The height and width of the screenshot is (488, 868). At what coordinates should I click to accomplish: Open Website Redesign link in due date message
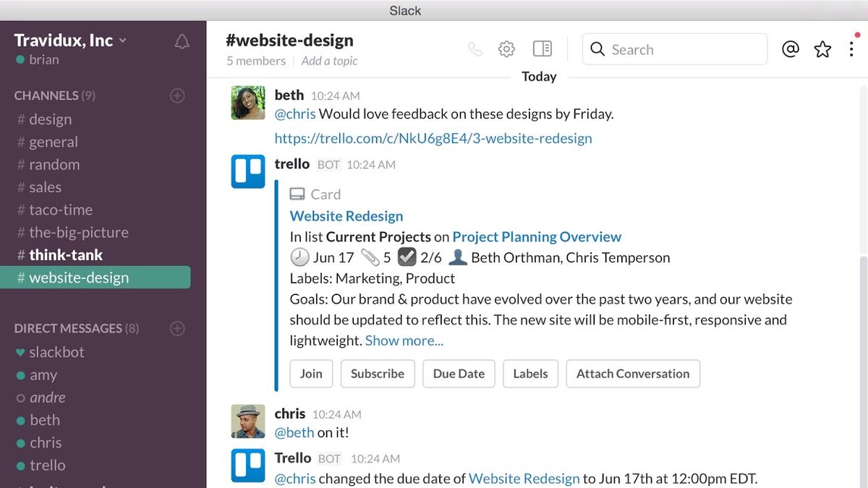click(524, 479)
